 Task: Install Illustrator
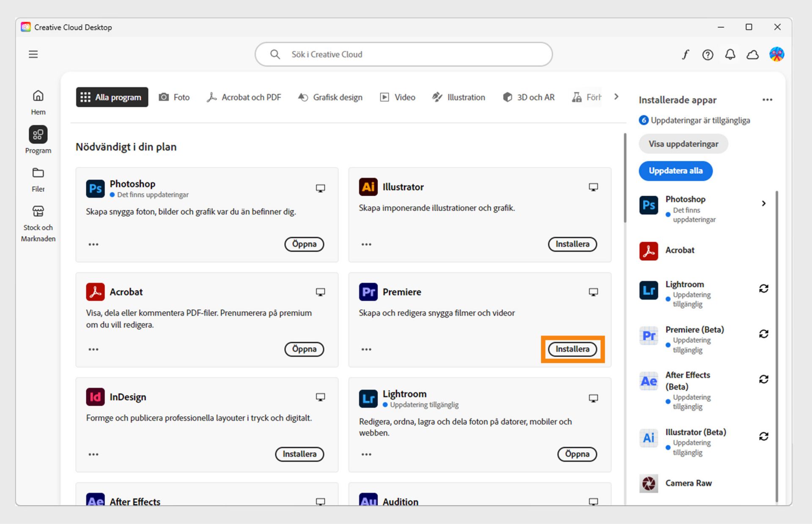click(572, 244)
